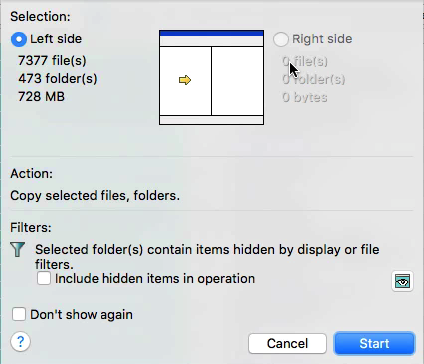Select the Right side radio button

[x=281, y=39]
